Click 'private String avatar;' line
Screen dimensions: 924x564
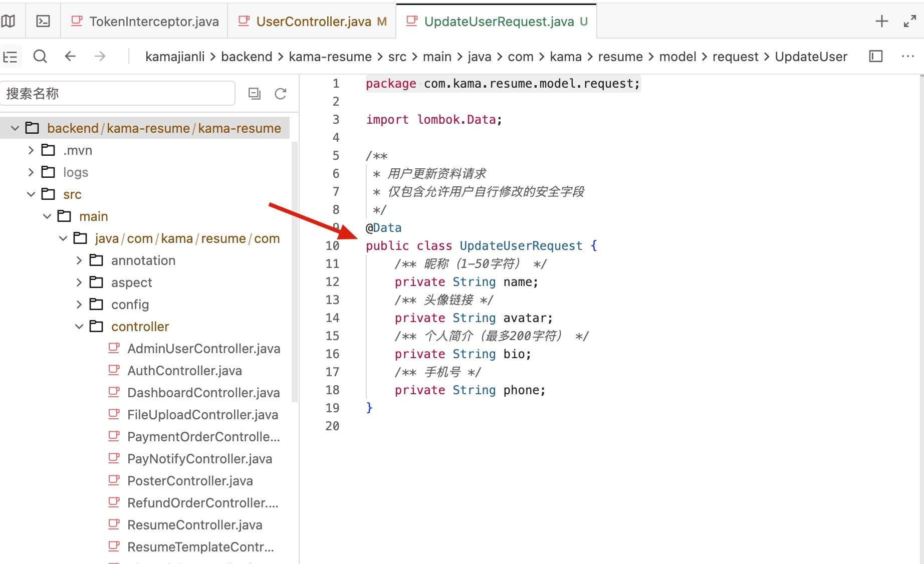coord(474,318)
